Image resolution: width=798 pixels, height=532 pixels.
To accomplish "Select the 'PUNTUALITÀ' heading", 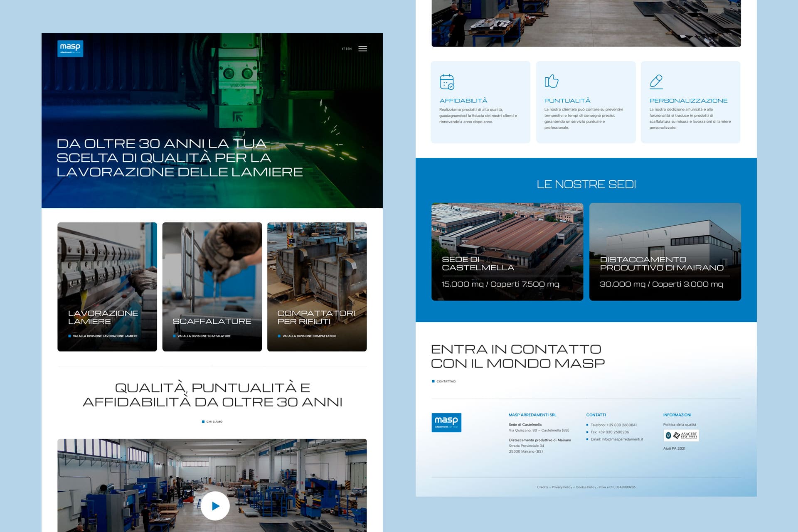I will [567, 101].
